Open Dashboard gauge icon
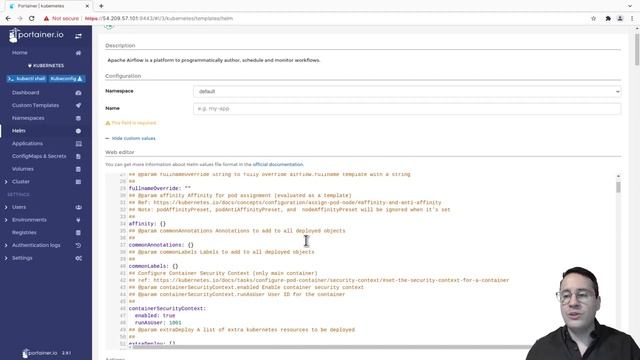The image size is (640, 360). [x=78, y=93]
